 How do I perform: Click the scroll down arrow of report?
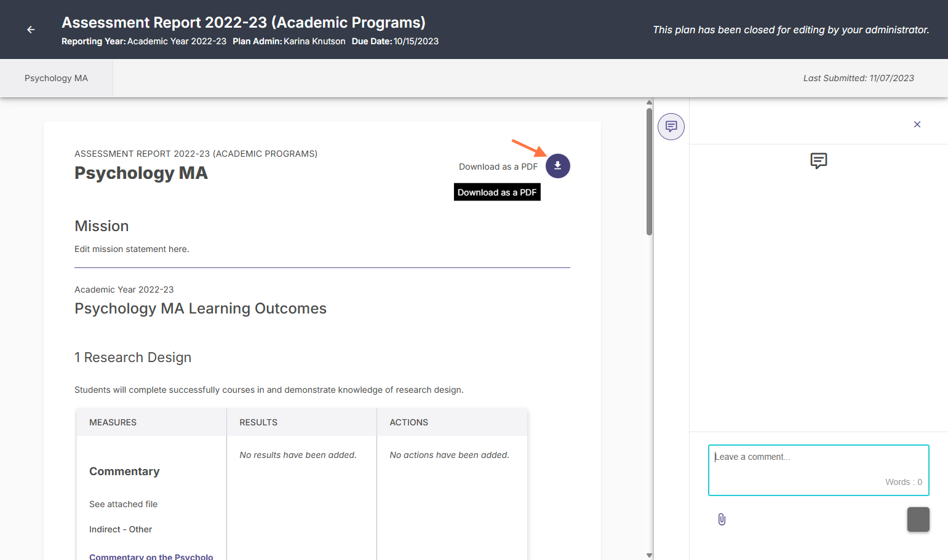[x=649, y=555]
